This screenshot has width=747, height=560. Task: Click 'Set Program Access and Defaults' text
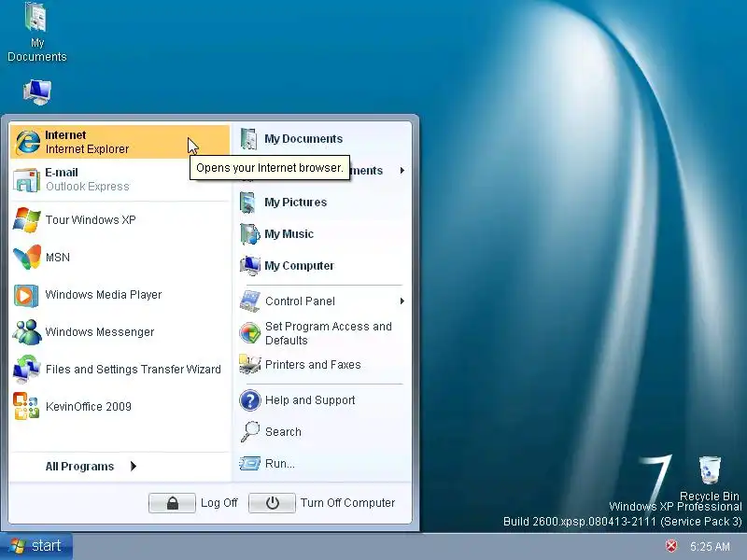tap(329, 333)
